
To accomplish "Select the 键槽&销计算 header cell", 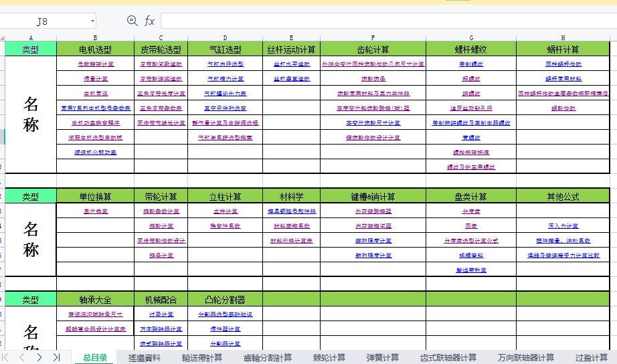I will click(373, 196).
